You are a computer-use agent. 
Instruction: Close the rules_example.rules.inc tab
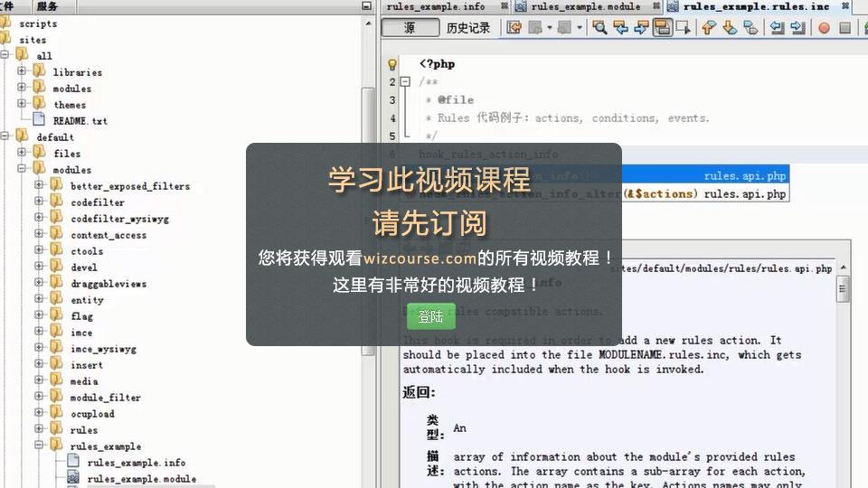[x=845, y=6]
